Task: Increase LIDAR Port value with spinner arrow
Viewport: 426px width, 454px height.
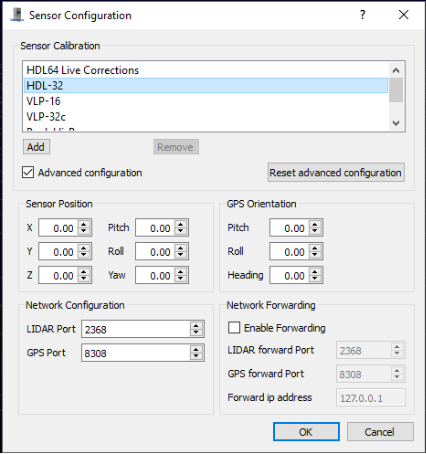Action: pos(196,326)
